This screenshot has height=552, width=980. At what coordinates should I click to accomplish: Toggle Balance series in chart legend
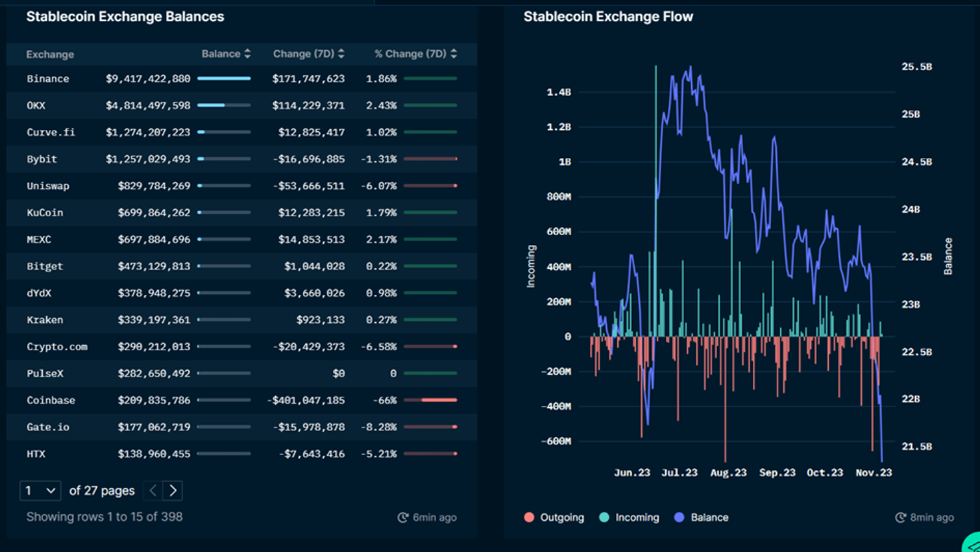pyautogui.click(x=701, y=518)
